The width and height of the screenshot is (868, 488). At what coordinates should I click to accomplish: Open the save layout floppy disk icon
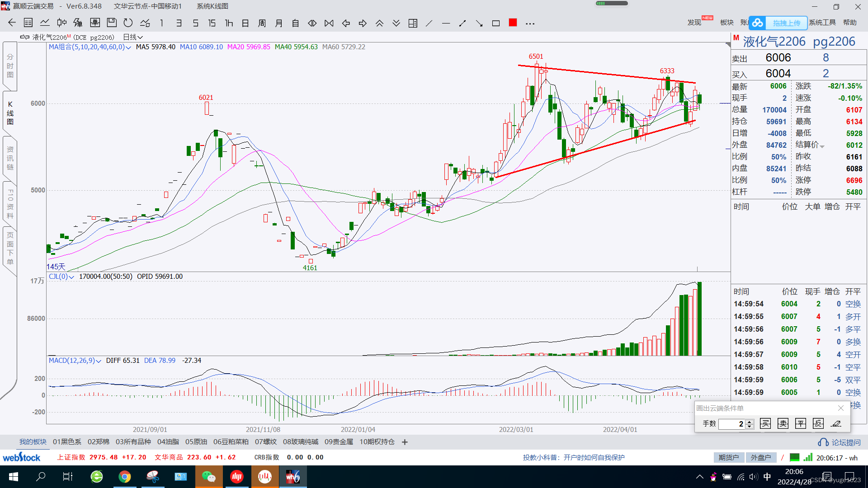point(112,23)
